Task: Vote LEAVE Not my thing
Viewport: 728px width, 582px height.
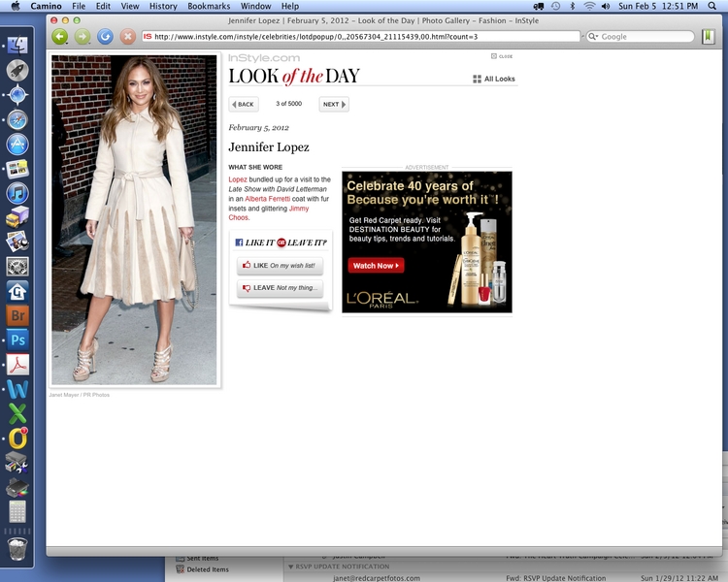Action: (x=280, y=288)
